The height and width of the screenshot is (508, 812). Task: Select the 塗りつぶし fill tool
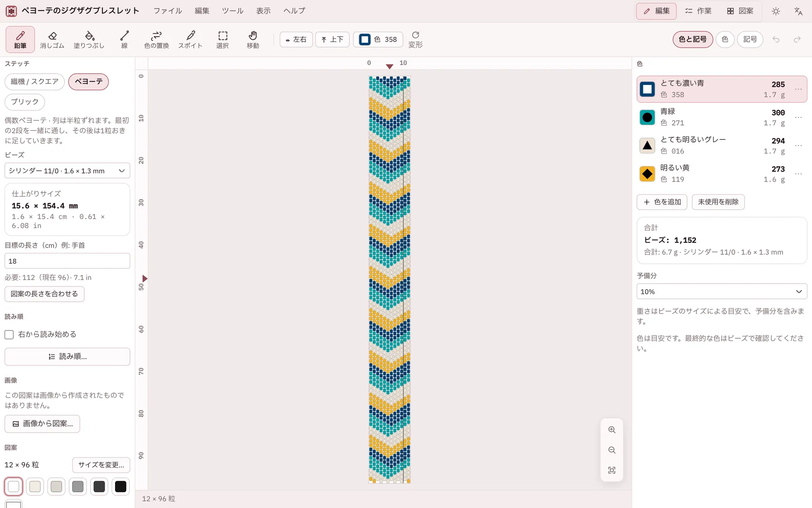[89, 39]
